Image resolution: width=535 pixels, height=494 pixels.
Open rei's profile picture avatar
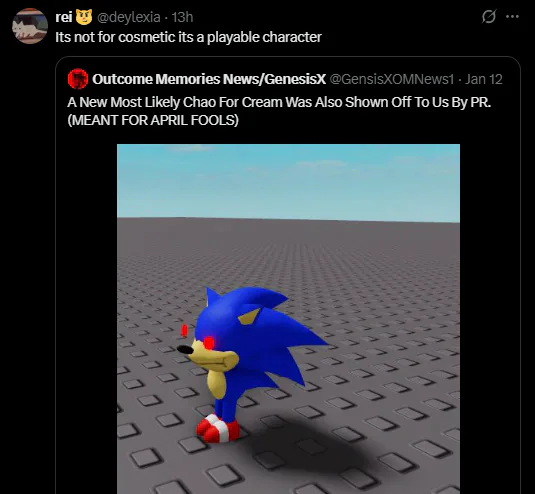pyautogui.click(x=30, y=26)
